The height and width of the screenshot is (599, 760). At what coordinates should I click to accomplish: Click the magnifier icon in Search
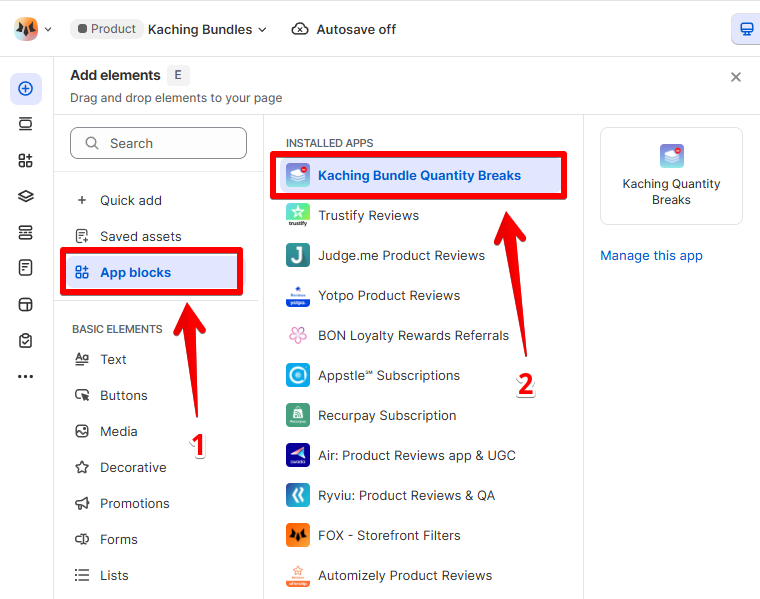(92, 143)
